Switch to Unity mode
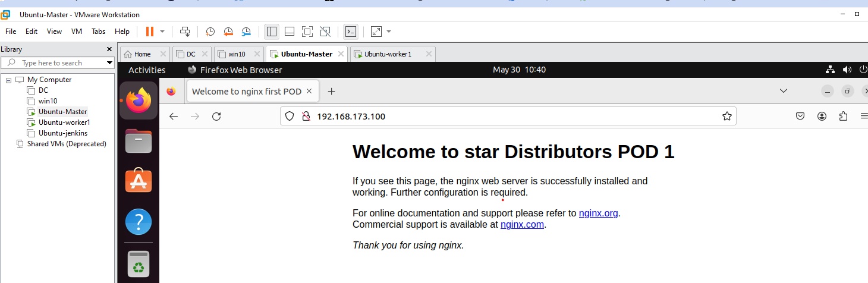 click(x=325, y=32)
